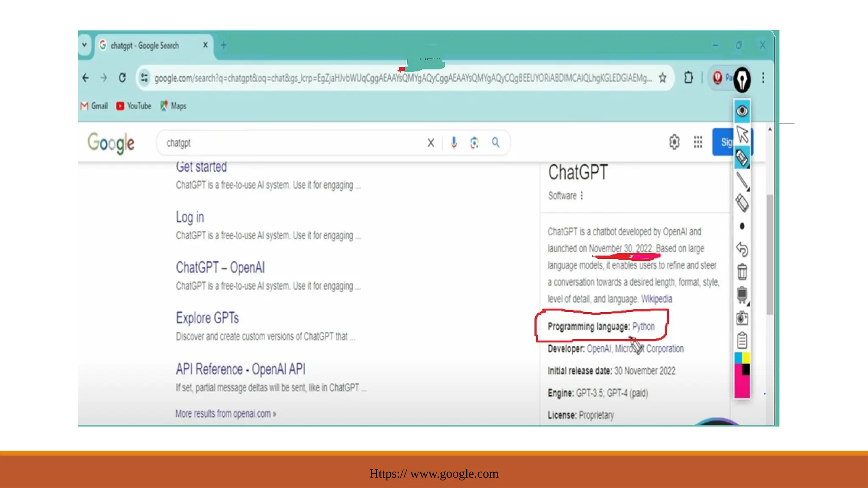The image size is (868, 488).
Task: Open ChatGPT – OpenAI result link
Action: pyautogui.click(x=220, y=267)
